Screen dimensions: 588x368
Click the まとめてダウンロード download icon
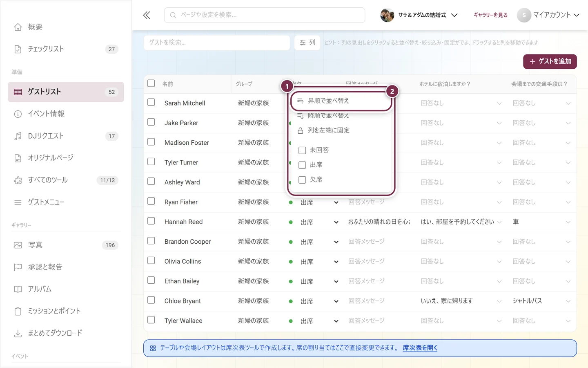(x=18, y=334)
